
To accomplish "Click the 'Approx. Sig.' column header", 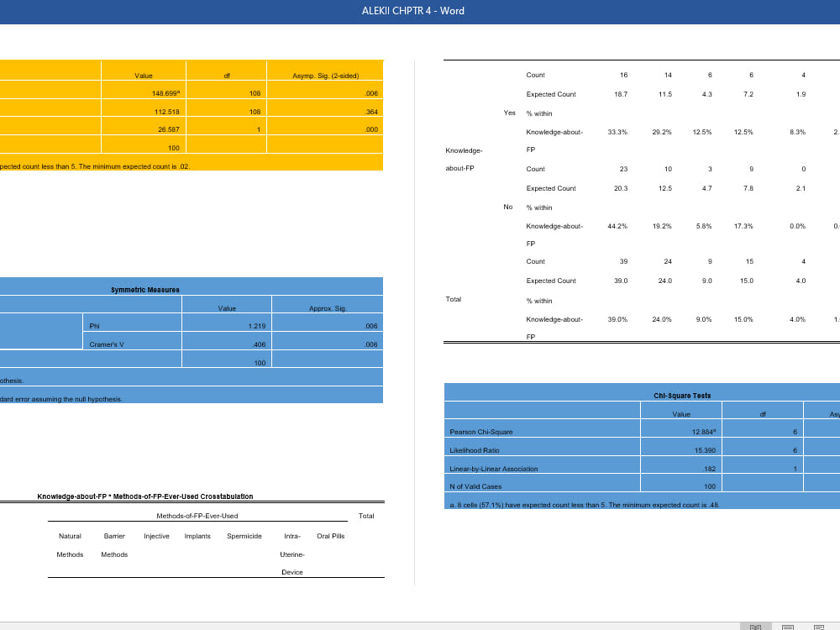I will coord(328,308).
